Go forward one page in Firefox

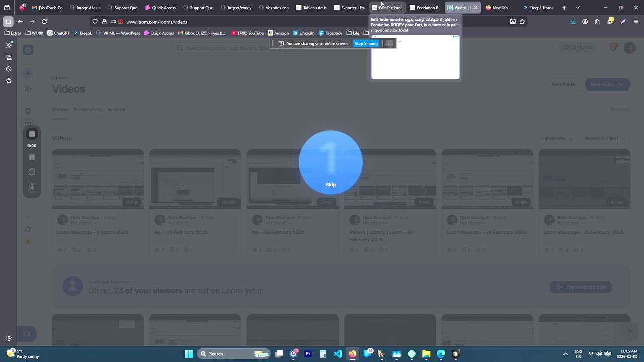point(32,22)
